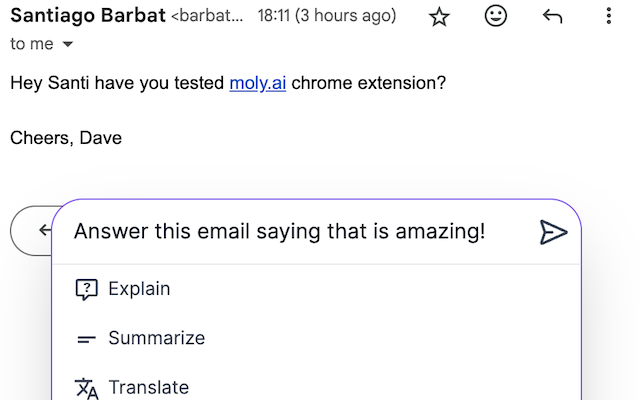The image size is (640, 400).
Task: Click the Explain speech bubble question icon
Action: coord(87,289)
